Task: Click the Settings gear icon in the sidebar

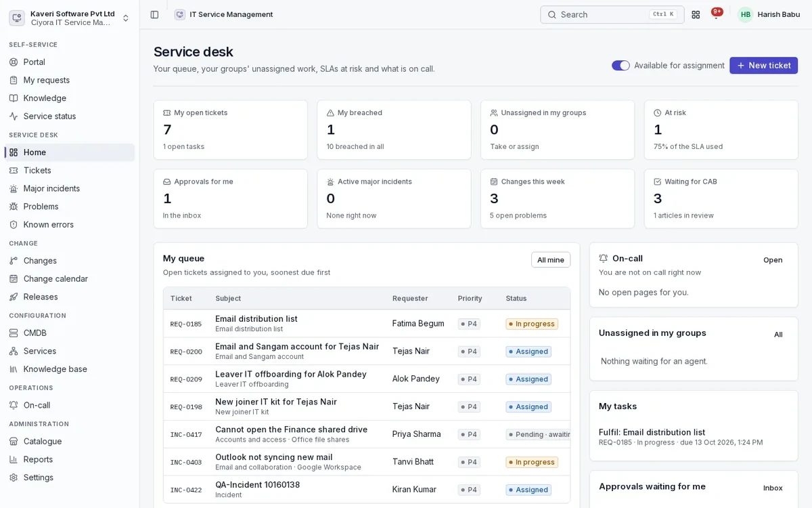Action: [x=14, y=478]
